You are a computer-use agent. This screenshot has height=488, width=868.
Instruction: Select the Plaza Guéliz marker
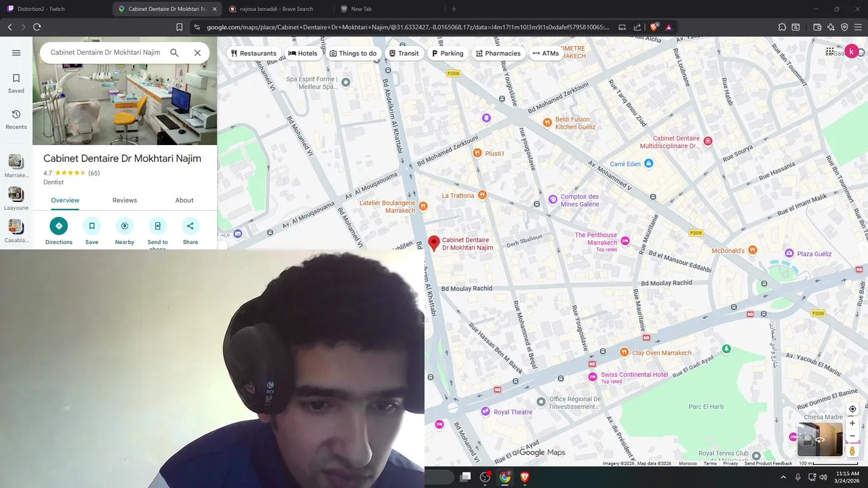pyautogui.click(x=789, y=253)
